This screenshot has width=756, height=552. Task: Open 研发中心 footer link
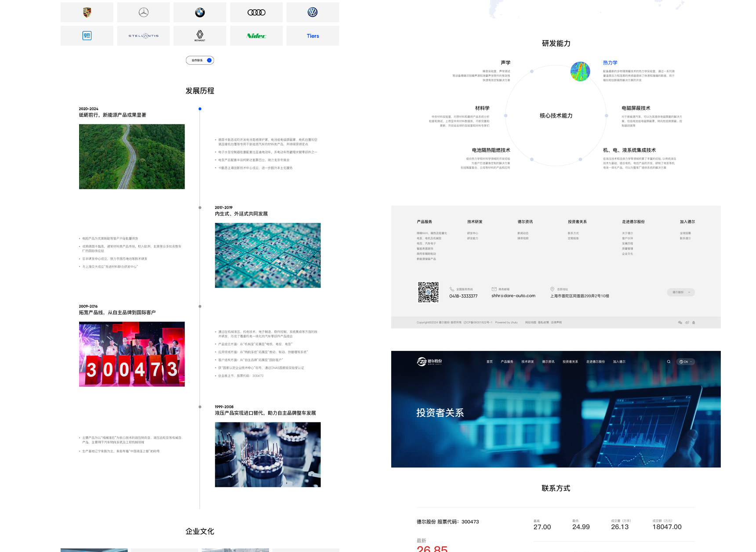(x=472, y=233)
